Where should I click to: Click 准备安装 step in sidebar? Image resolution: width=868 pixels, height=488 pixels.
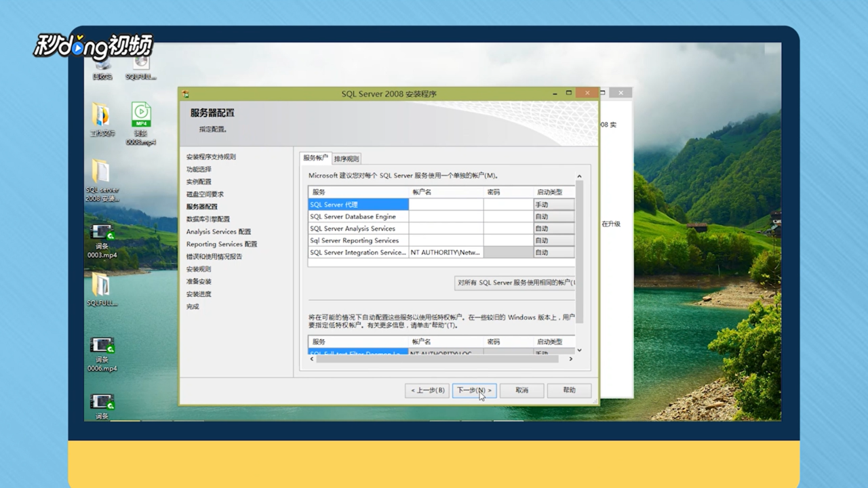(x=199, y=281)
